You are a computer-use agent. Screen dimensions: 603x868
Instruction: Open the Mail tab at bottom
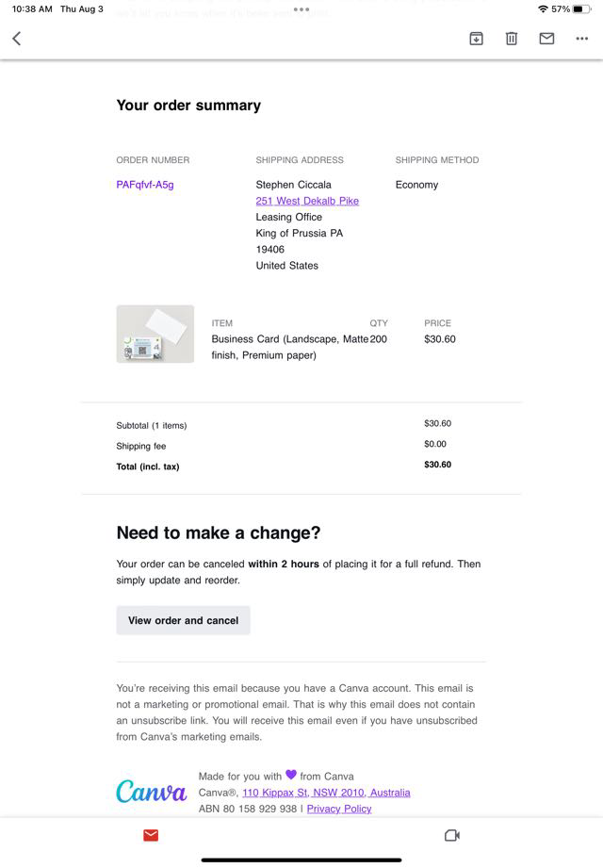(x=151, y=835)
